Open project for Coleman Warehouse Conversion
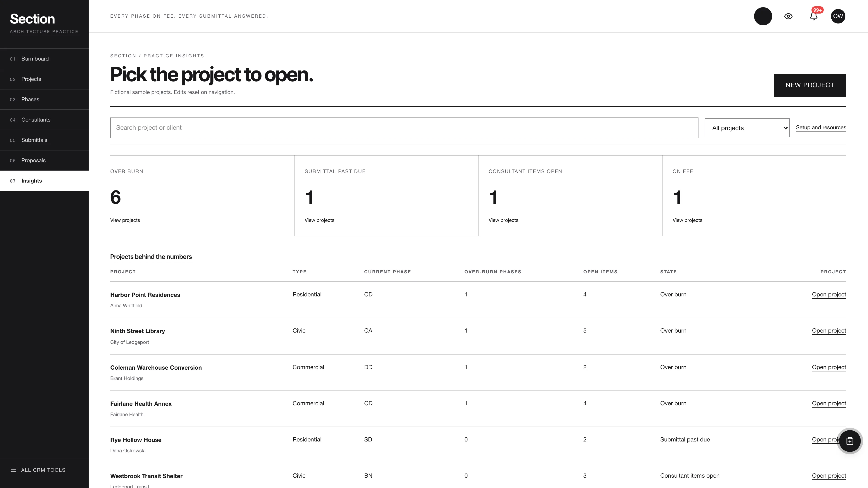 829,367
